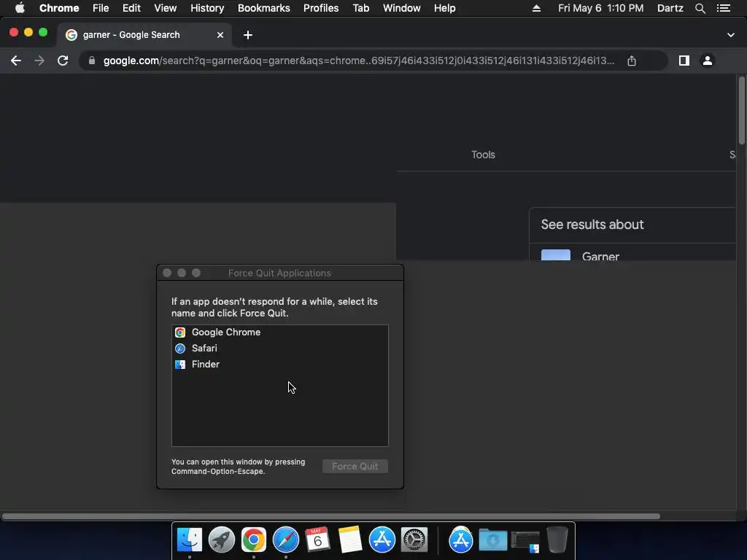Open the Profiles menu
The image size is (747, 560).
tap(321, 8)
